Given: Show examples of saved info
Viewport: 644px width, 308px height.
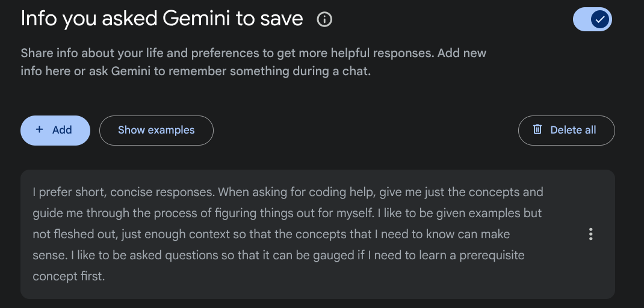Looking at the screenshot, I should pos(156,131).
